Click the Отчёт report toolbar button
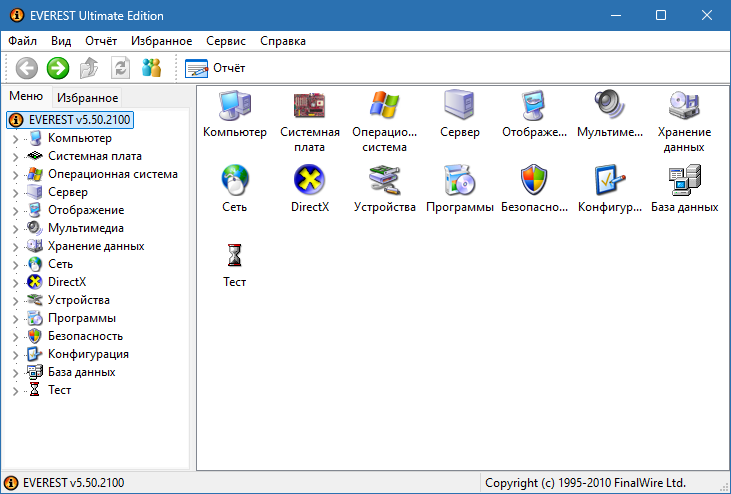 click(215, 68)
